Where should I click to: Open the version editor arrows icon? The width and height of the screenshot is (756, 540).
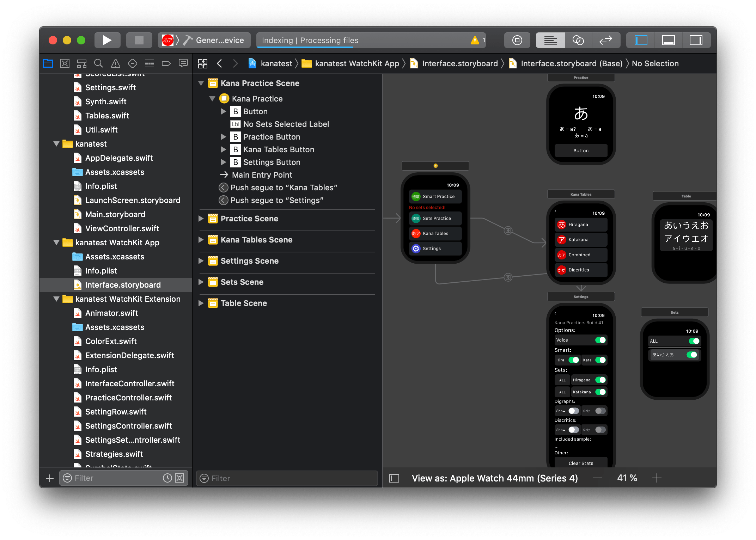click(x=605, y=40)
